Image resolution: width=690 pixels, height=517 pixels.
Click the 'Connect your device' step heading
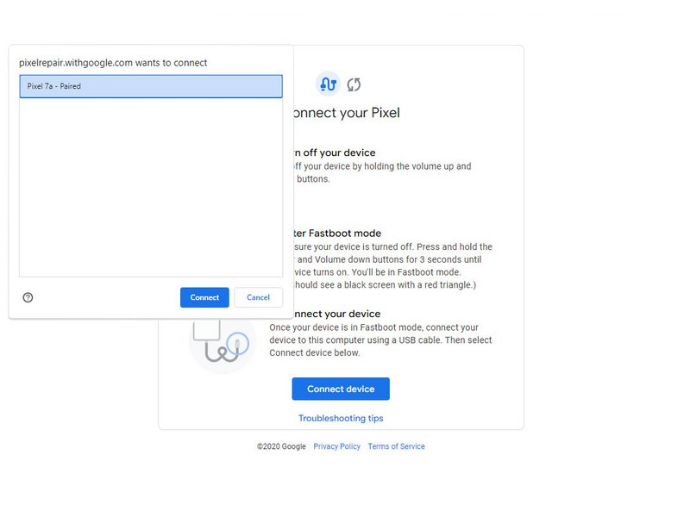pyautogui.click(x=336, y=314)
